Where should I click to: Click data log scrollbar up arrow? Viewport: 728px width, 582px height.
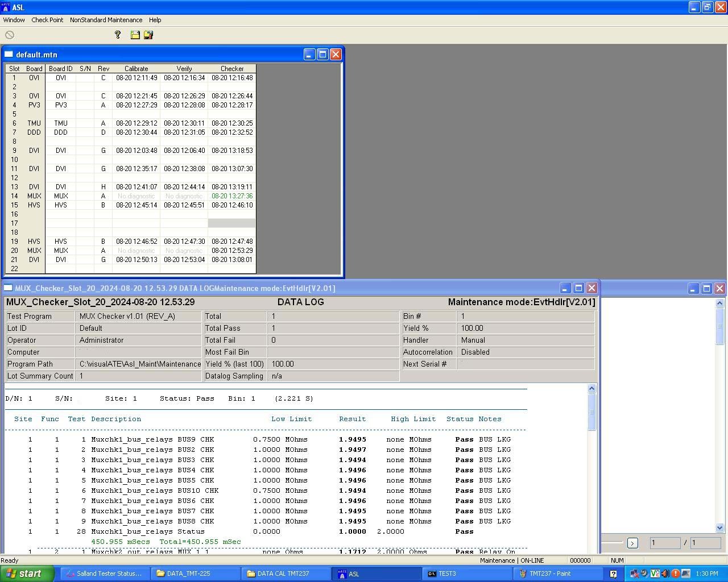tap(591, 389)
